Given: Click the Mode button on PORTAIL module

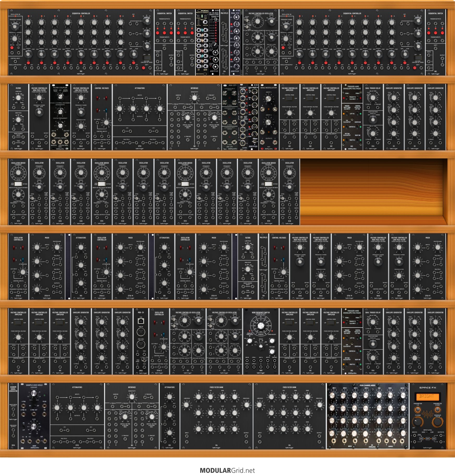Looking at the screenshot, I should [x=205, y=16].
